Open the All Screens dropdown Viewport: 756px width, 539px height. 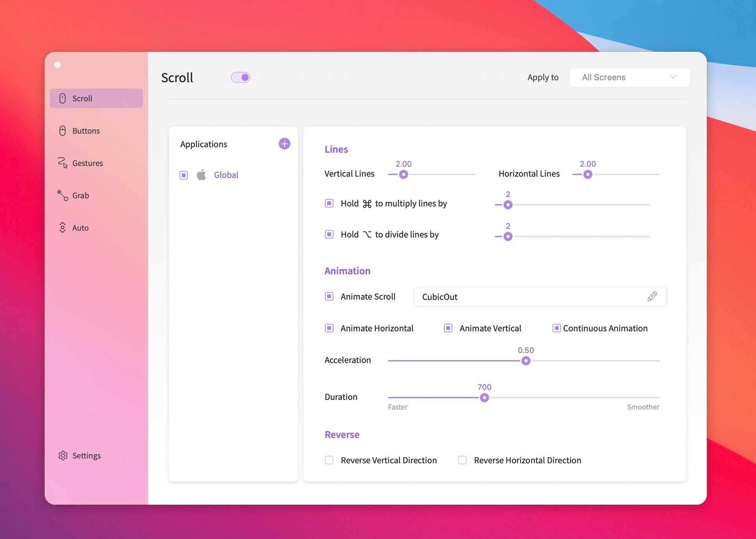tap(630, 78)
